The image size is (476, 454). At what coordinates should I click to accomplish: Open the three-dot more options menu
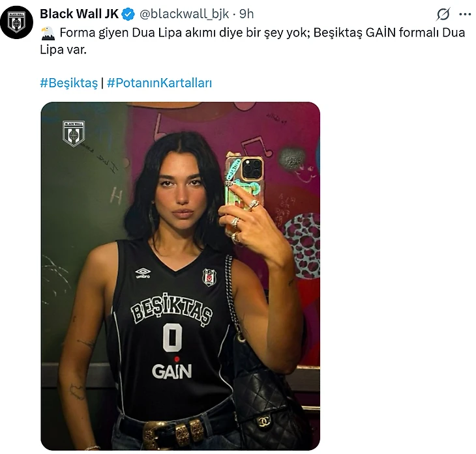pos(465,14)
